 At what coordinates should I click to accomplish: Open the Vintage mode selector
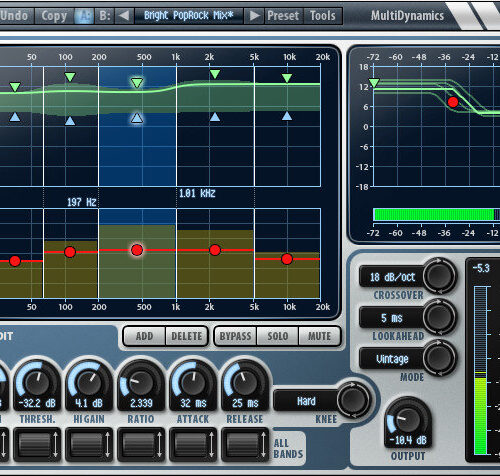pyautogui.click(x=392, y=359)
